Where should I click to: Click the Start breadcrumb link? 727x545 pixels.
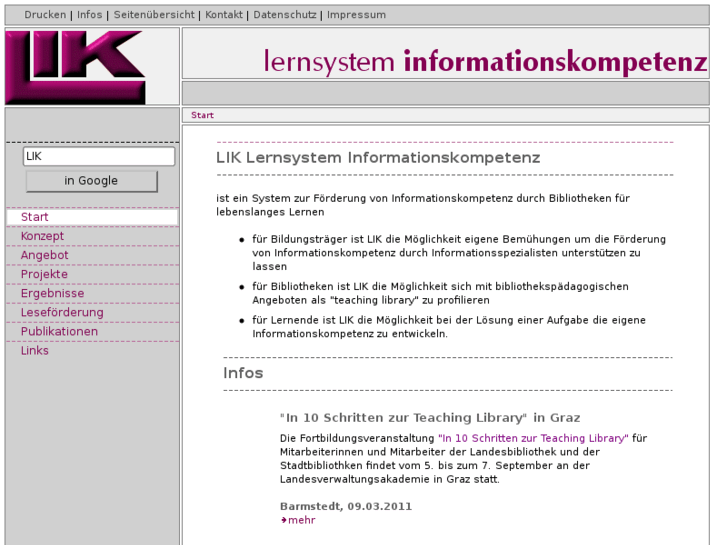point(202,115)
